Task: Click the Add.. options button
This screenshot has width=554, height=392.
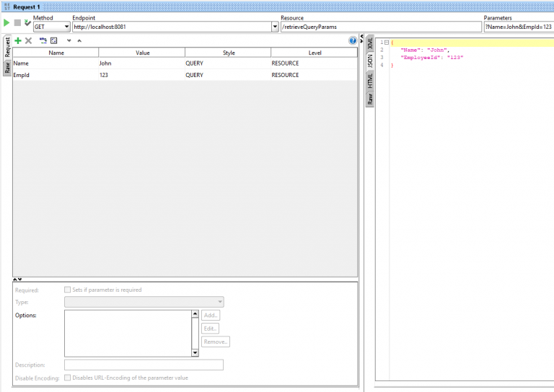Action: click(211, 316)
